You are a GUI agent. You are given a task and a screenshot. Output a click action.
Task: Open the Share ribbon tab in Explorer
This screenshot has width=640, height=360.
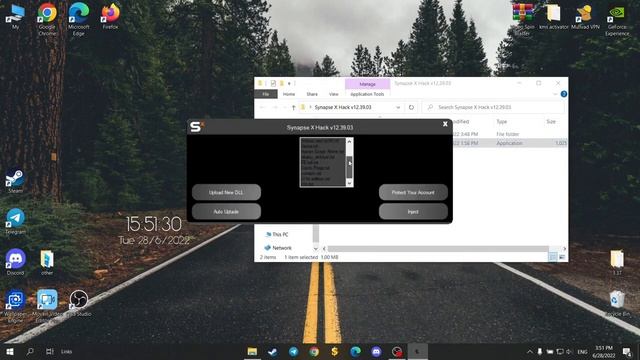pyautogui.click(x=312, y=94)
